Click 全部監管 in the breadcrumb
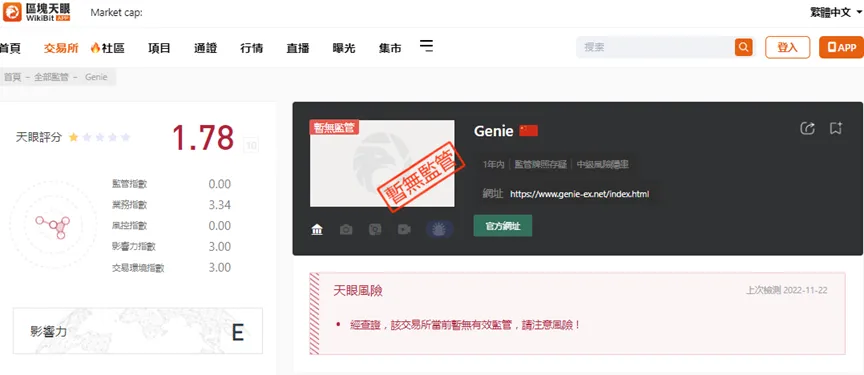 pyautogui.click(x=51, y=77)
